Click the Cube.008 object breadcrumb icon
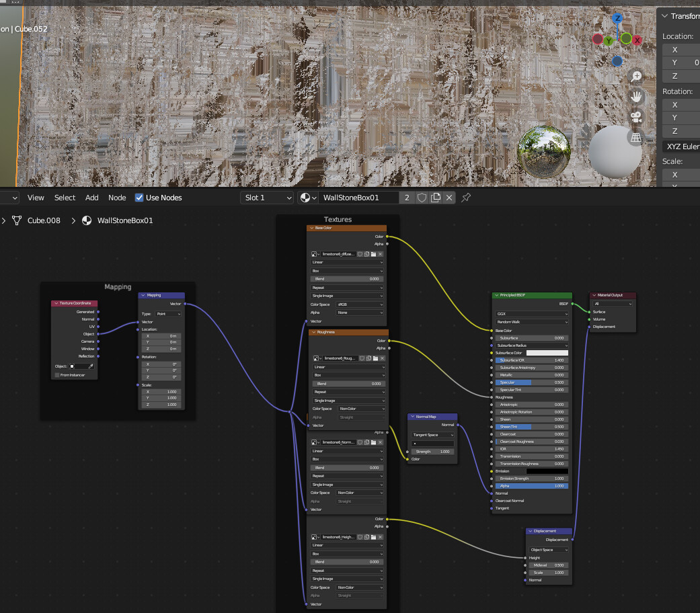Image resolution: width=700 pixels, height=613 pixels. (x=17, y=220)
